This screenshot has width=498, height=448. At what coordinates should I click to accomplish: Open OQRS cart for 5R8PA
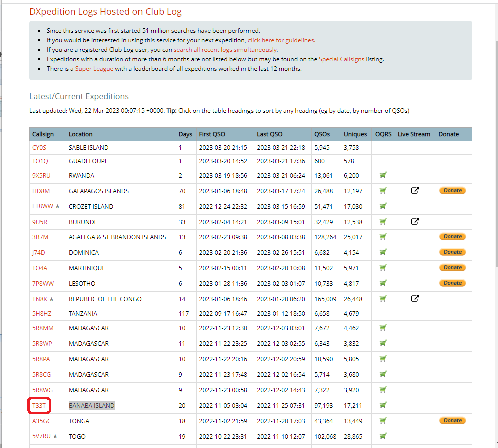coord(383,359)
